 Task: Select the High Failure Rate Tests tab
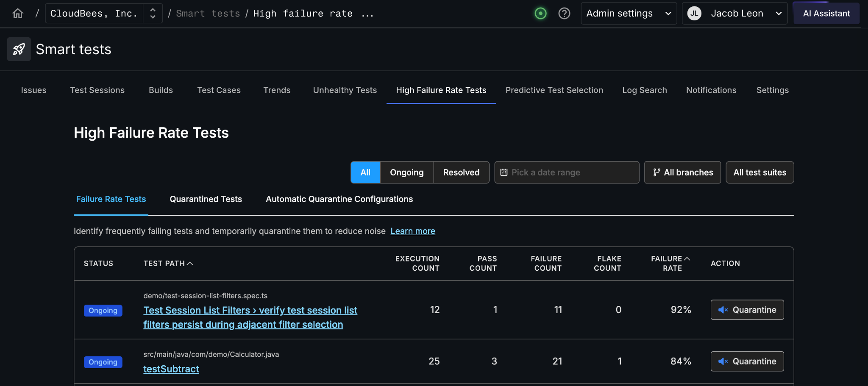click(x=441, y=90)
